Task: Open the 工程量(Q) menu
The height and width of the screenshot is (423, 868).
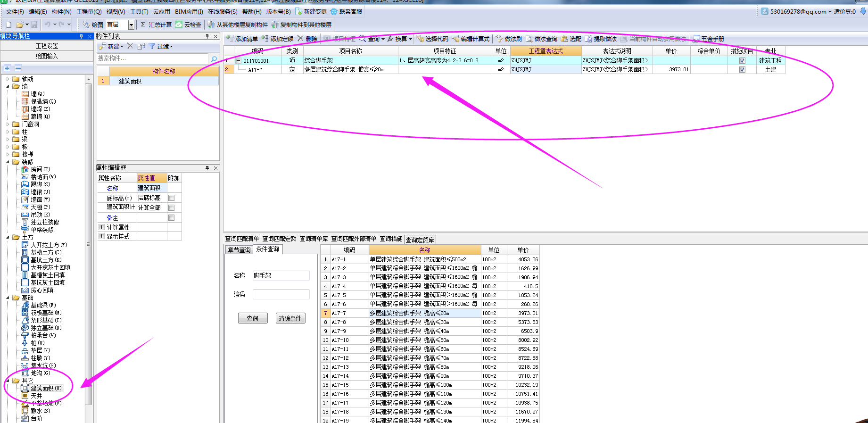Action: 89,11
